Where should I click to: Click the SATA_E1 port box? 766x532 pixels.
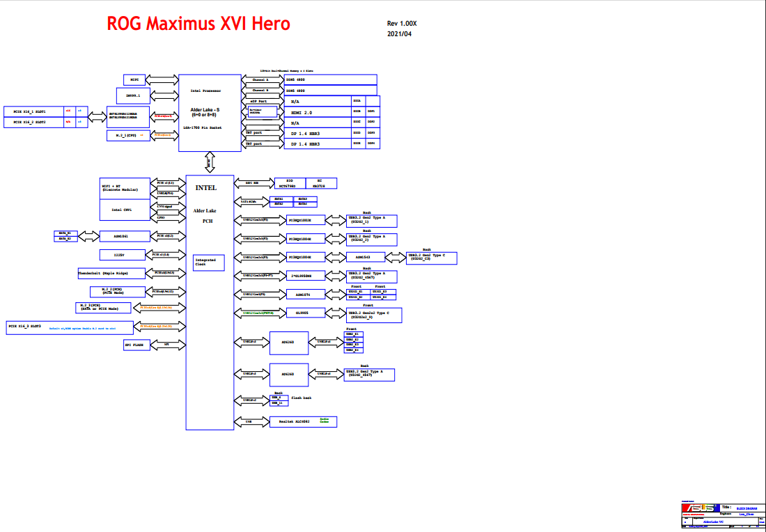pos(65,233)
